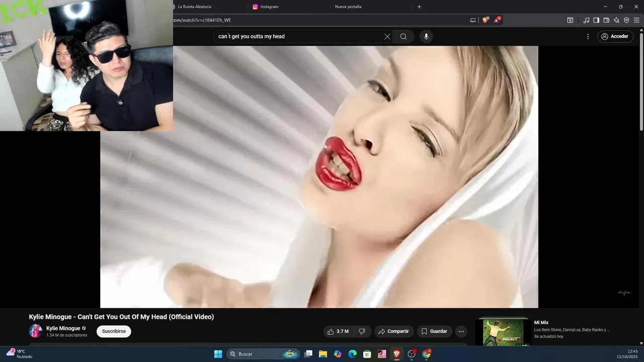Open Microsoft Store from the taskbar
The image size is (644, 362).
[367, 354]
